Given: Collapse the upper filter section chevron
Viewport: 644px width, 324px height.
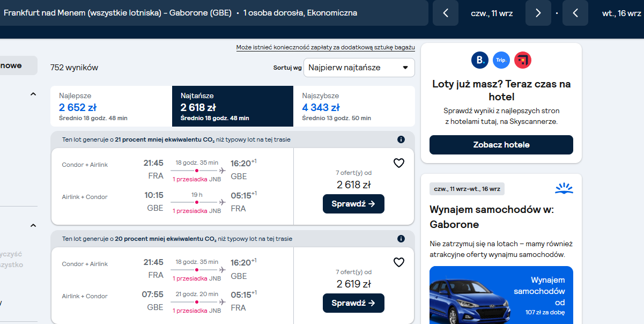Looking at the screenshot, I should [33, 94].
